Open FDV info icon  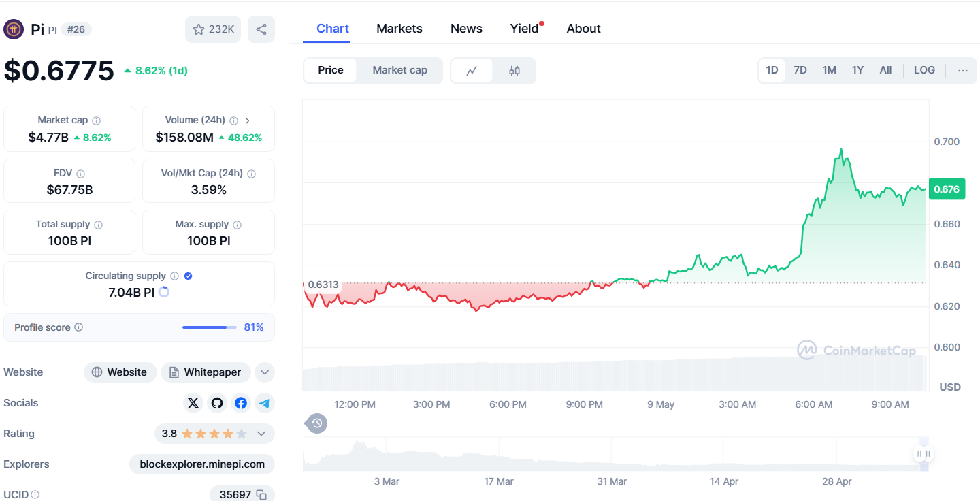point(80,174)
